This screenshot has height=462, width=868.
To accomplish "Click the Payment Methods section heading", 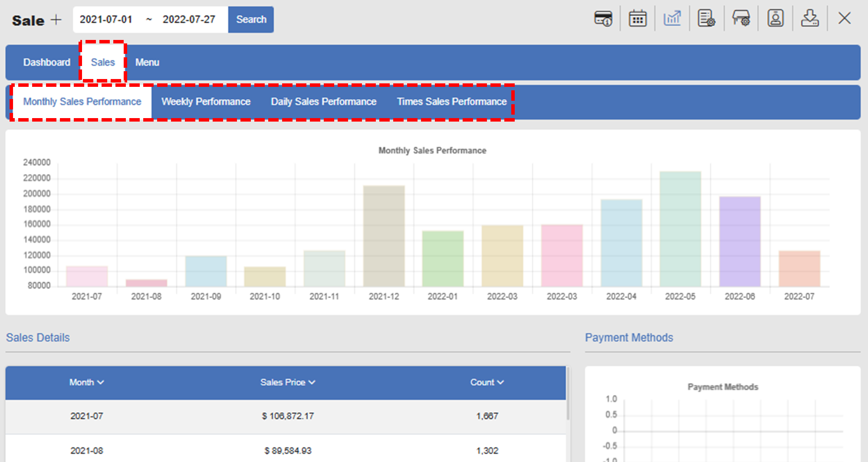I will [x=629, y=337].
